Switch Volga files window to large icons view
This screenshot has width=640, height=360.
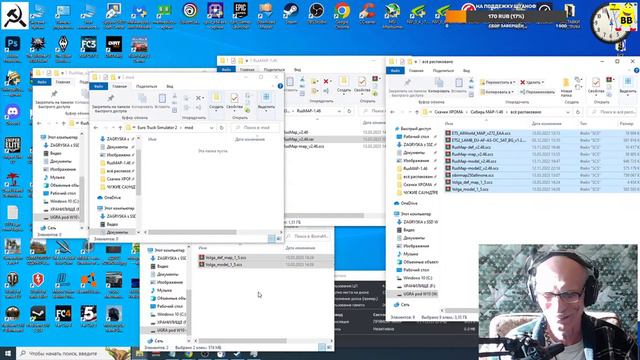coord(329,347)
